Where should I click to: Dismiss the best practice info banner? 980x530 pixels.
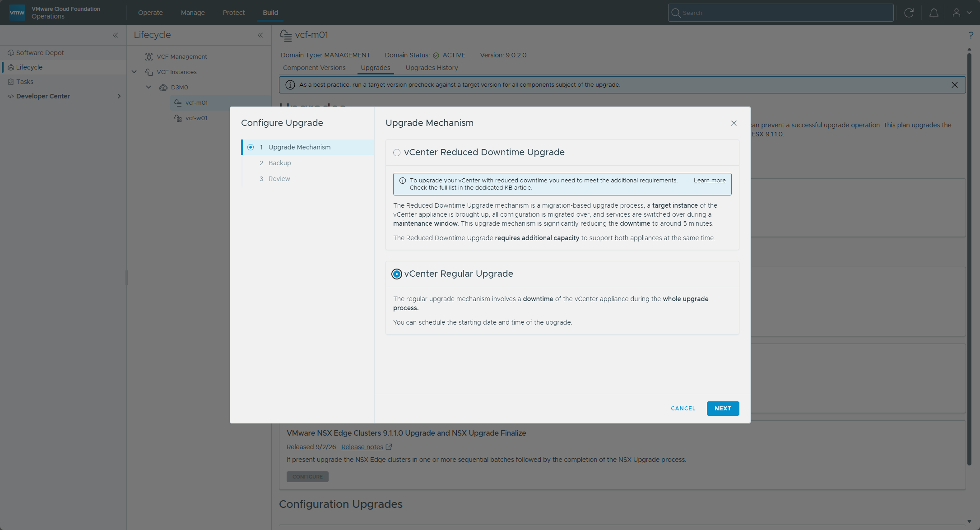tap(954, 85)
